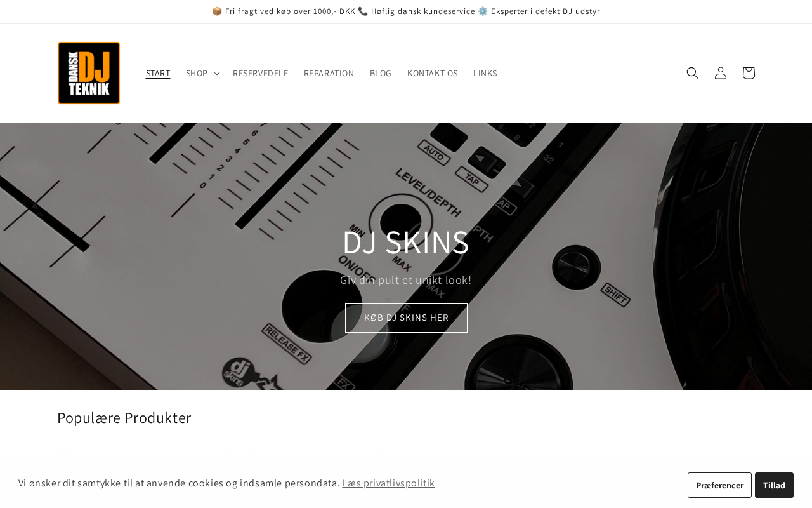Open the LINKS menu item
The image size is (812, 508).
click(x=485, y=73)
